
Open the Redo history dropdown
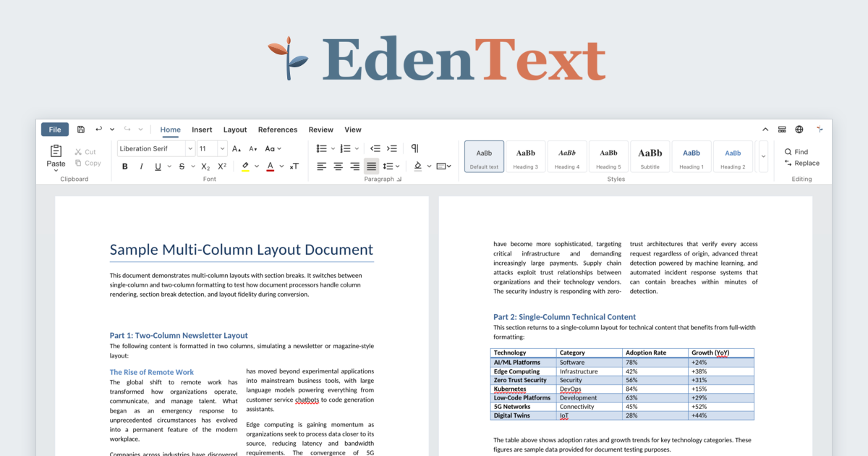[x=140, y=130]
